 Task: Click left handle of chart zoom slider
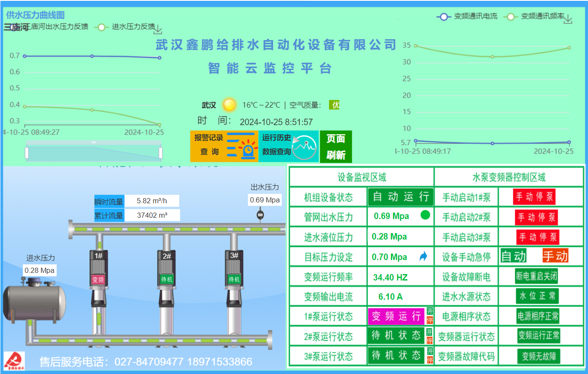[26, 153]
